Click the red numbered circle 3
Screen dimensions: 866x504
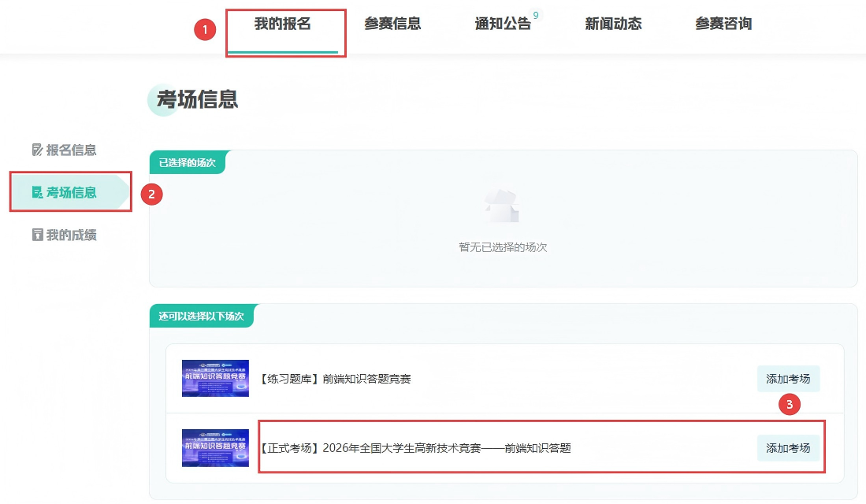(x=790, y=405)
